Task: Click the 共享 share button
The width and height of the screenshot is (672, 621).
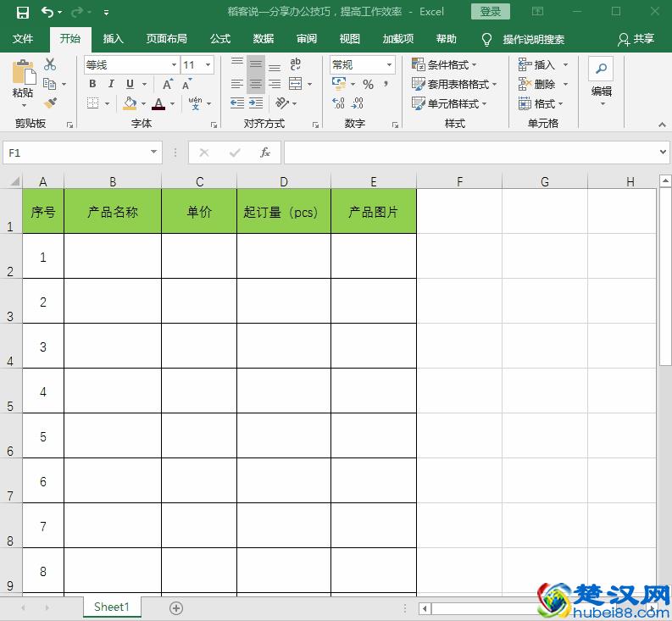Action: 636,39
